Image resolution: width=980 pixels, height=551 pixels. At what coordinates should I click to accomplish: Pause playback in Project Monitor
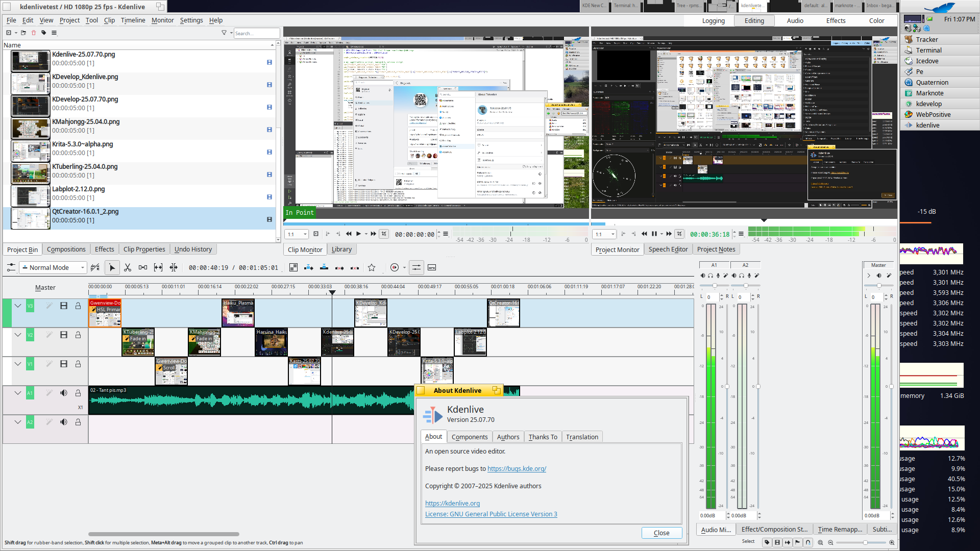click(654, 234)
